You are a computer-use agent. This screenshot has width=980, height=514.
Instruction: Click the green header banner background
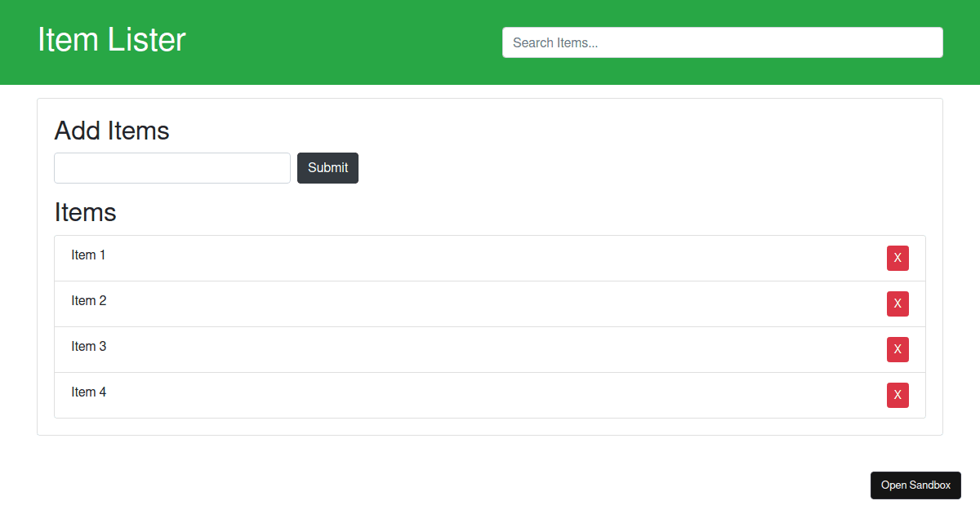pos(343,42)
